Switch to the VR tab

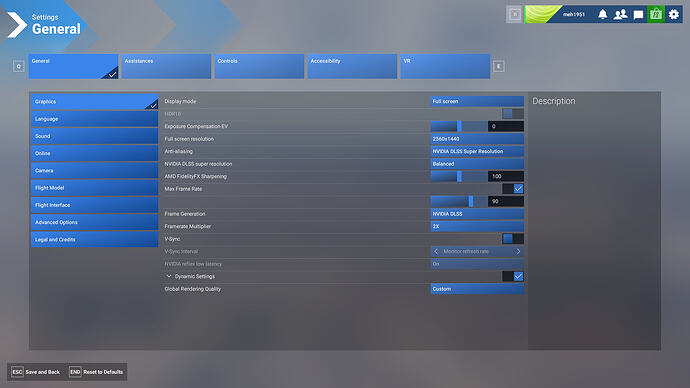coord(445,66)
